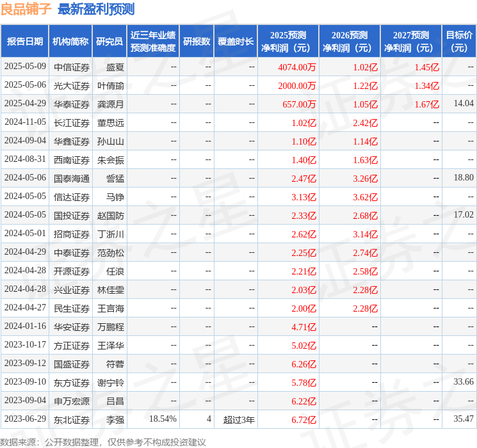Click the 报告日期 column header

[x=24, y=42]
